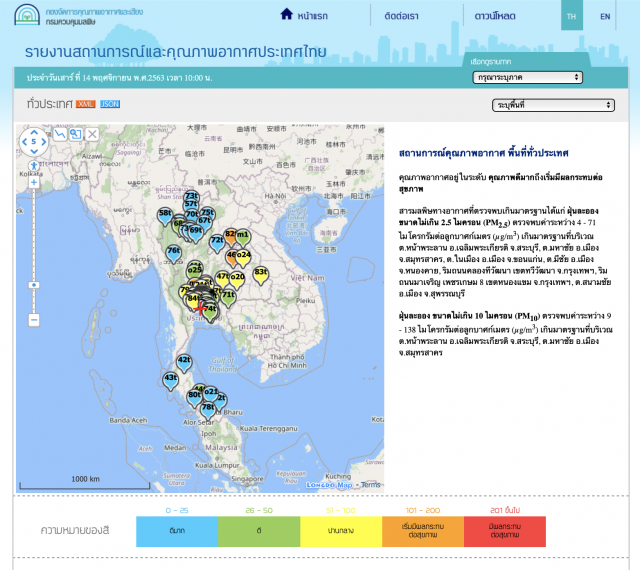
Task: Click the red 201 legend swatch
Action: (505, 531)
